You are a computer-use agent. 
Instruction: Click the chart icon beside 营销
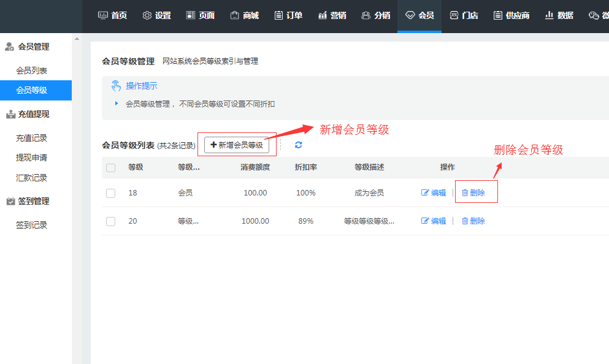click(x=323, y=15)
